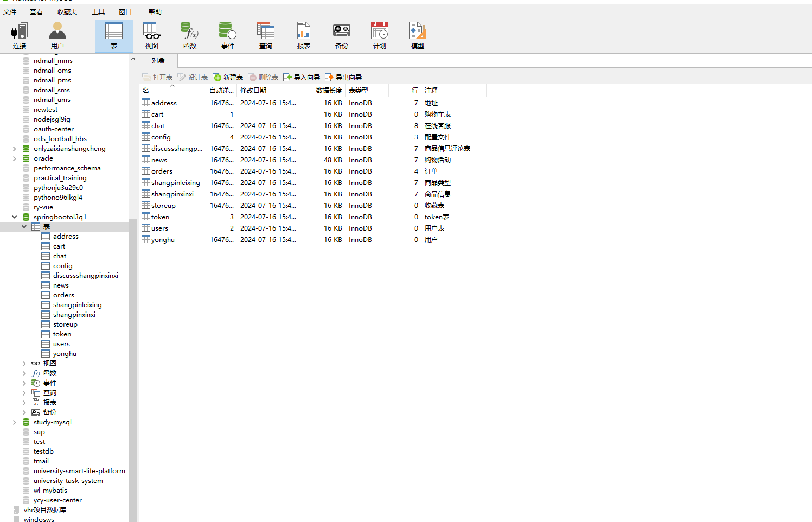
Task: Click 删除表 delete table button
Action: (x=263, y=78)
